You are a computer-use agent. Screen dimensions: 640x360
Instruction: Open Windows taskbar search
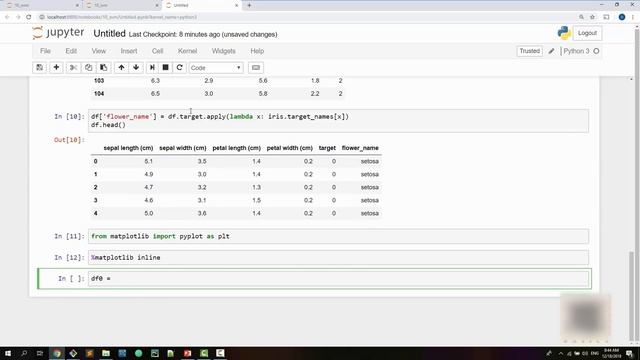pos(24,353)
